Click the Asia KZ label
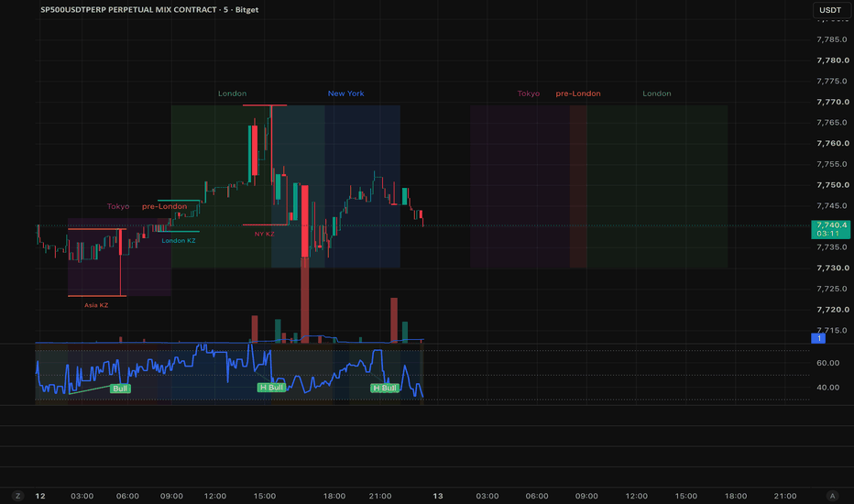The width and height of the screenshot is (854, 504). point(96,305)
